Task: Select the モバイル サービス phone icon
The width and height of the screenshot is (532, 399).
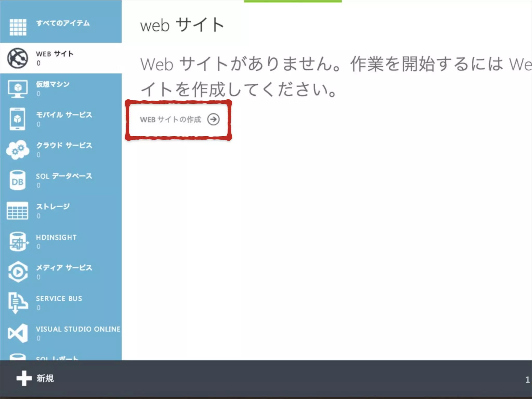Action: click(x=17, y=119)
